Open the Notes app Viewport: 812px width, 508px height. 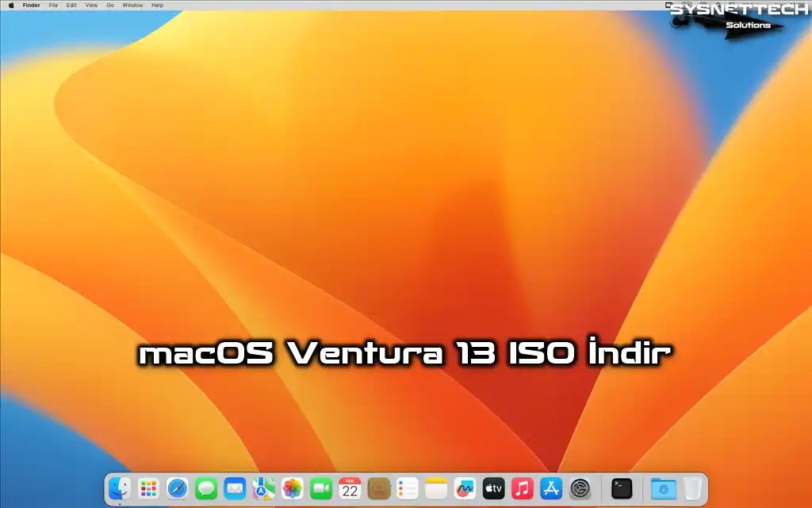(x=436, y=488)
